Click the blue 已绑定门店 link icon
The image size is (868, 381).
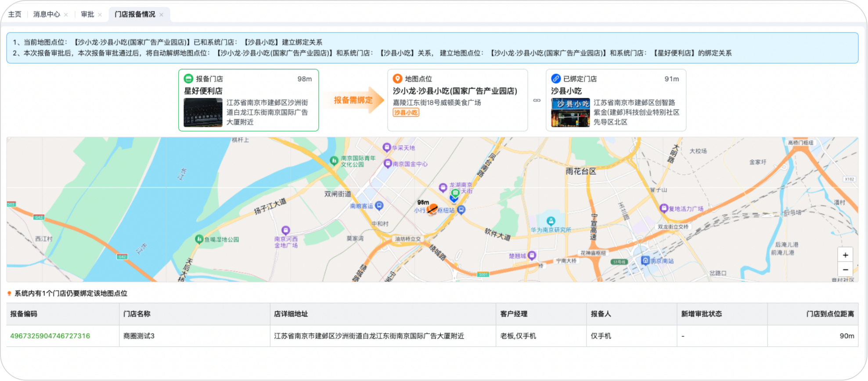556,79
